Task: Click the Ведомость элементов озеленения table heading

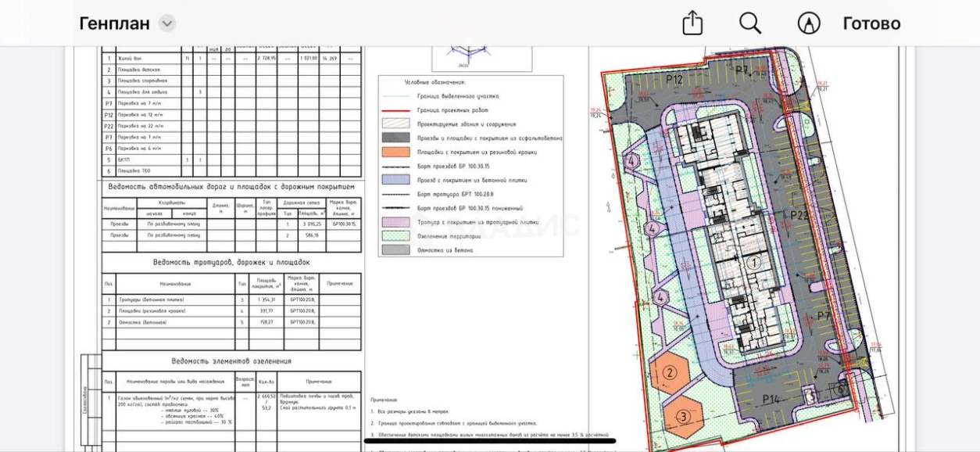Action: [231, 361]
